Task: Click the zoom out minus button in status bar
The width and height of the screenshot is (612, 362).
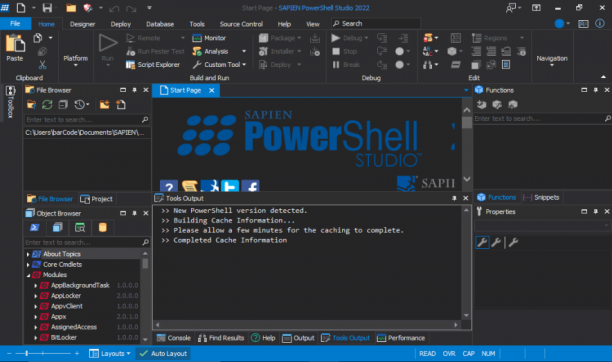Action: click(9, 353)
